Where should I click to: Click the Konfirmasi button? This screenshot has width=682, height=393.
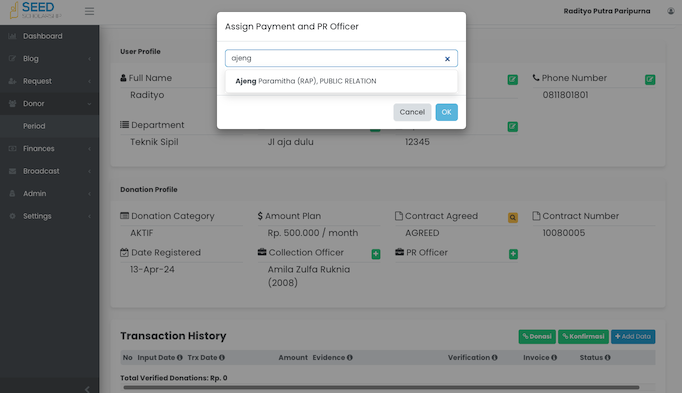tap(583, 336)
